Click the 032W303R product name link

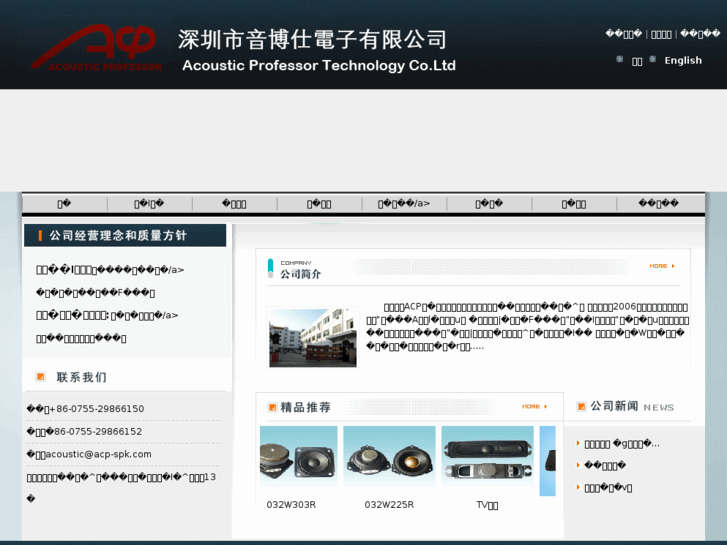pos(291,504)
